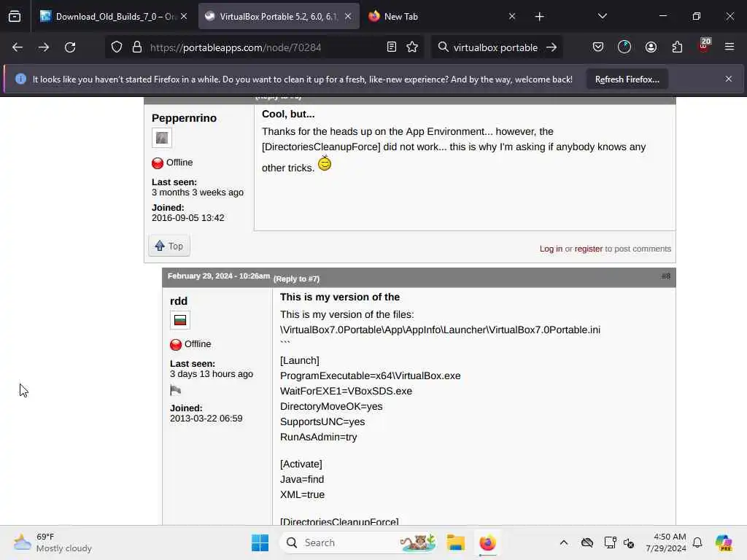Viewport: 747px width, 560px height.
Task: Open extension with 20 badge
Action: click(704, 46)
